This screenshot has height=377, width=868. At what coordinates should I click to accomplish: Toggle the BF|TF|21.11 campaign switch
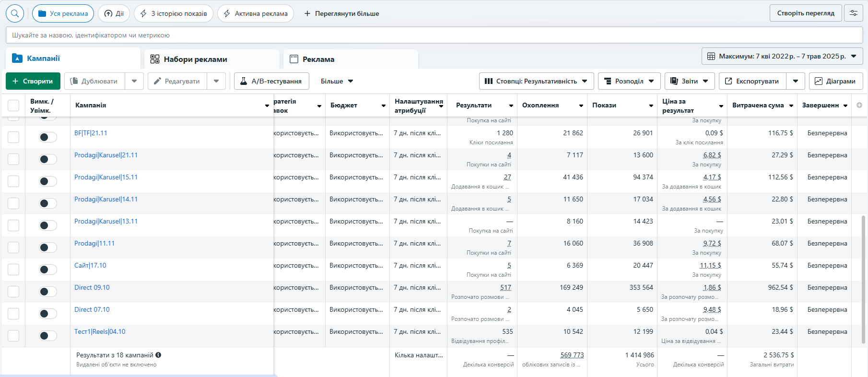pos(48,137)
